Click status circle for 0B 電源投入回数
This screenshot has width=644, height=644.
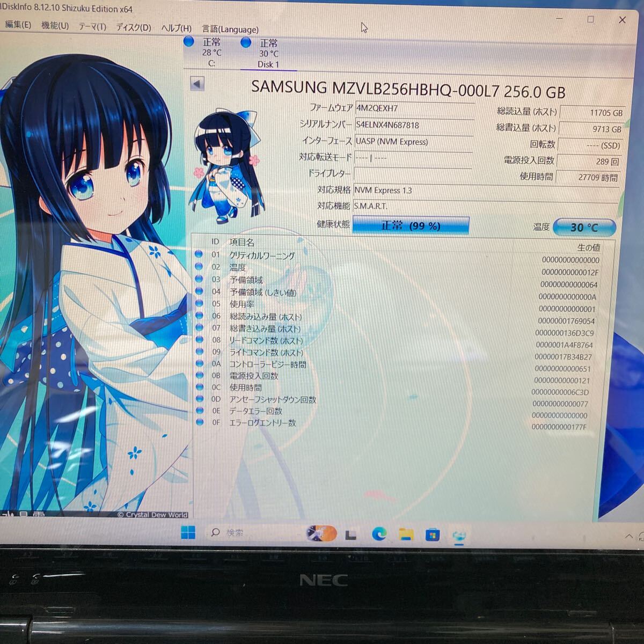tap(200, 376)
